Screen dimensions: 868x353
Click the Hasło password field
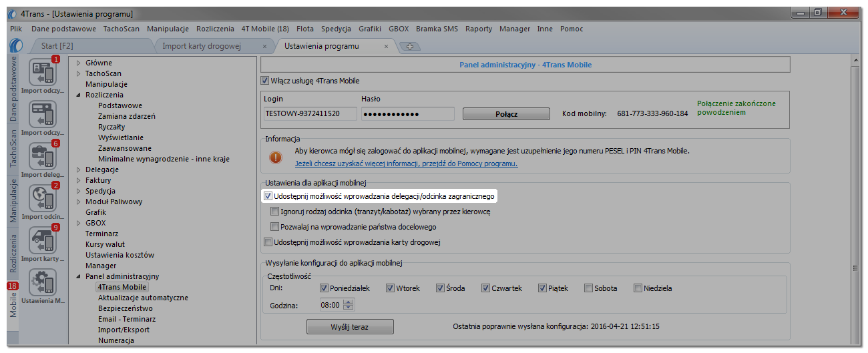[x=408, y=113]
